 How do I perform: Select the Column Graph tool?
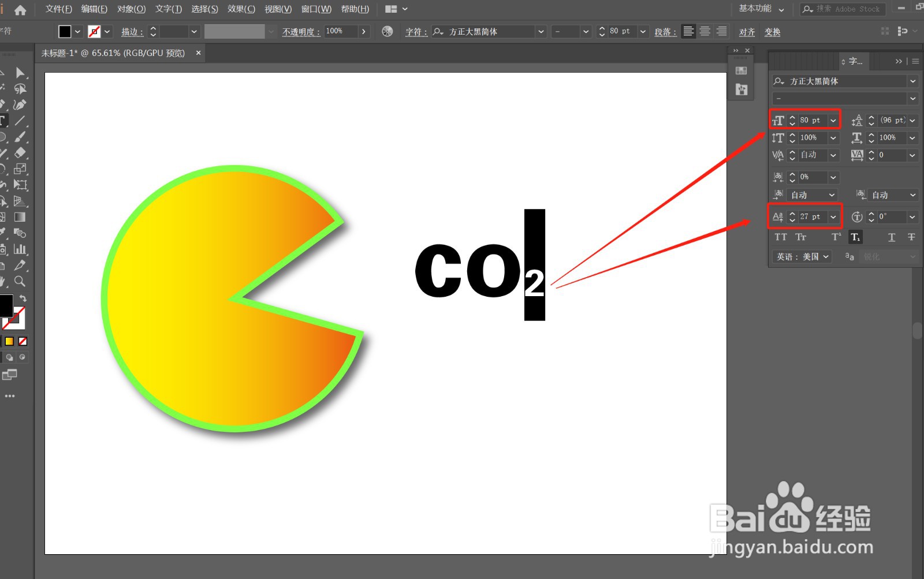20,249
